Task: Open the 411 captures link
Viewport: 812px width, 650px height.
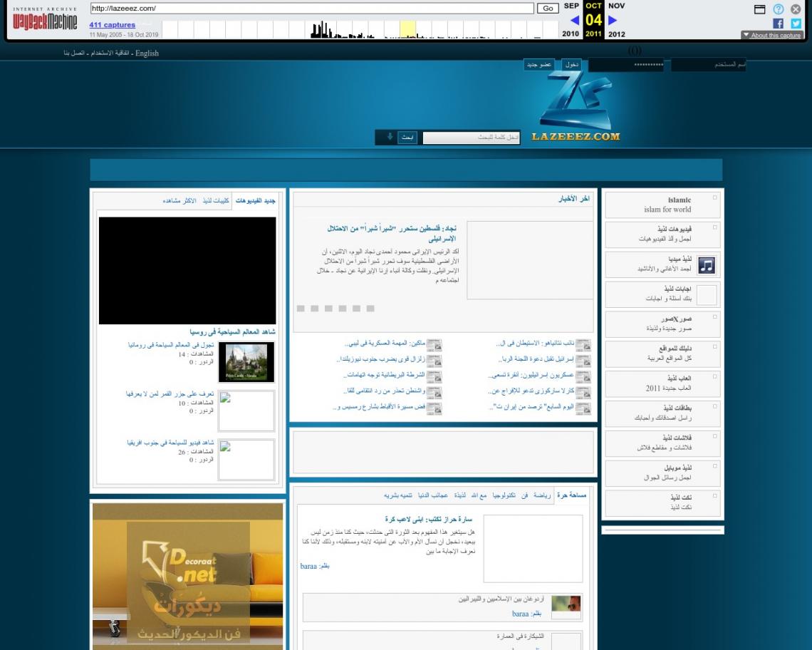Action: (x=112, y=24)
